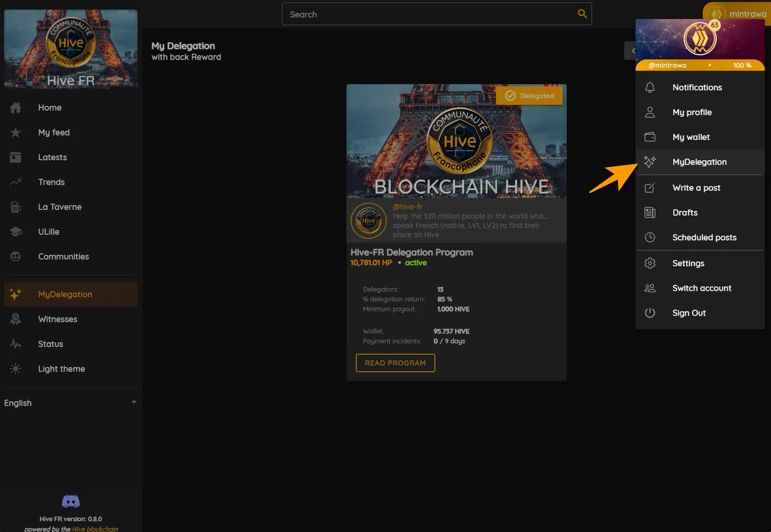The width and height of the screenshot is (771, 532).
Task: Open the English language dropdown
Action: [71, 403]
